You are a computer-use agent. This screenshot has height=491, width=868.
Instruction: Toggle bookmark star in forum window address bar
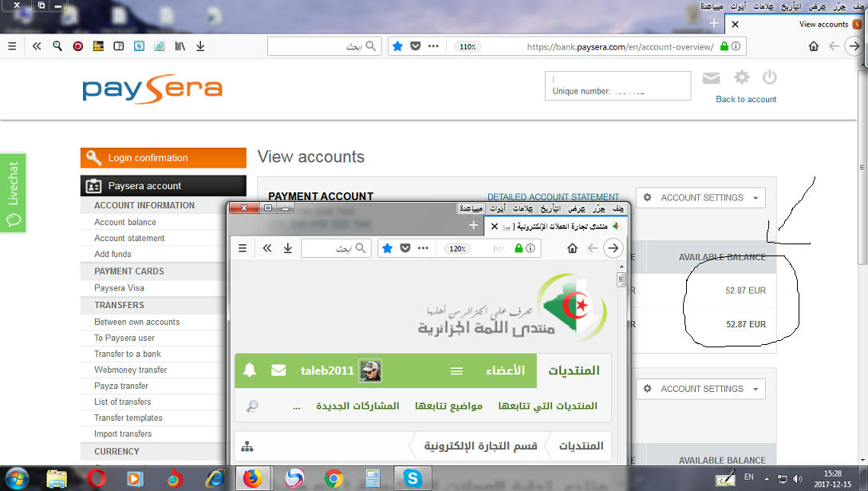387,248
